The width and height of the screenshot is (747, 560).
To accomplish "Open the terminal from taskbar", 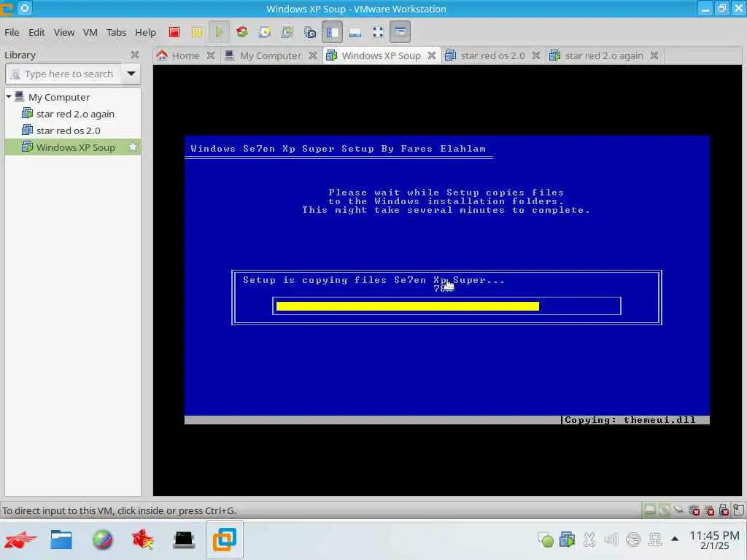I will [x=183, y=540].
